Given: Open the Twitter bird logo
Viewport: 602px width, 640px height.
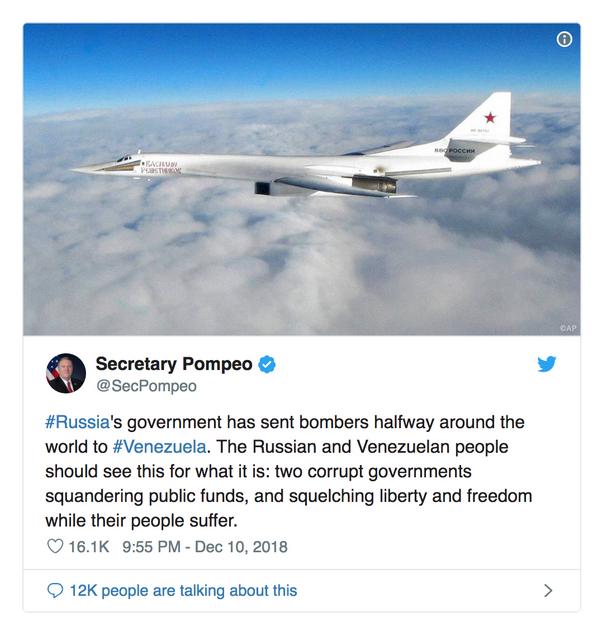Looking at the screenshot, I should pos(546,364).
